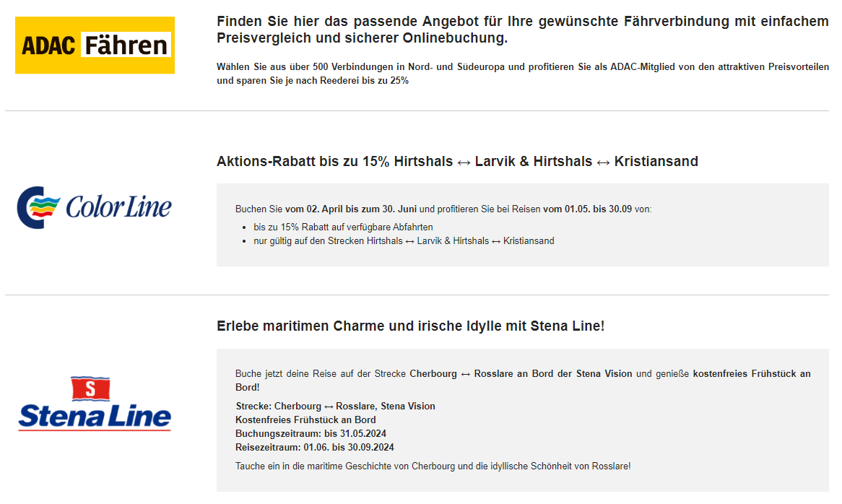
Task: Open the 'Erlebe maritimen Charme' Stena Line headline
Action: tap(410, 326)
